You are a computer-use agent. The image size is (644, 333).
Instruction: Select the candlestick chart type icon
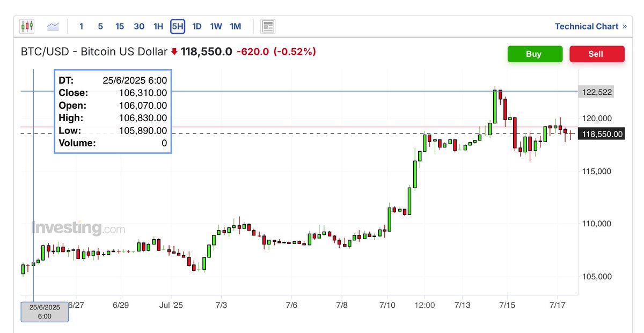click(x=27, y=26)
